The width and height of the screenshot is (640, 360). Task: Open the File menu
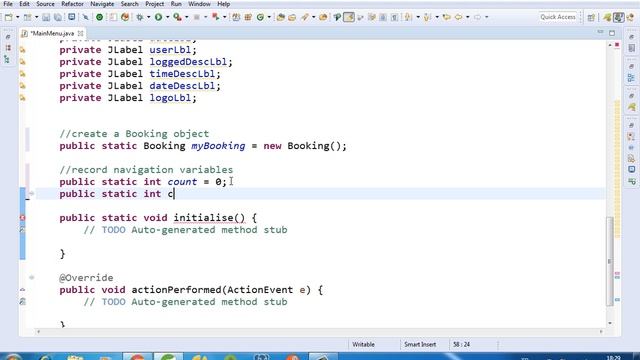(x=8, y=4)
